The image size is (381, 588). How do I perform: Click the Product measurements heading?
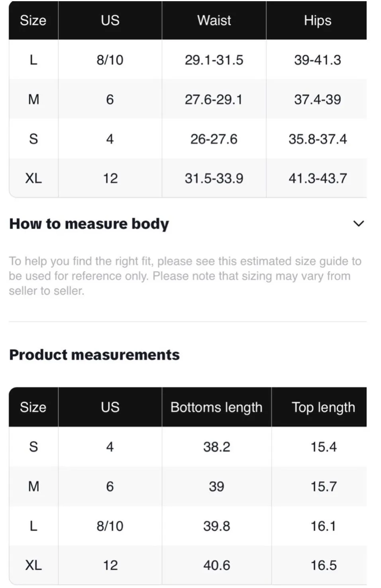94,354
